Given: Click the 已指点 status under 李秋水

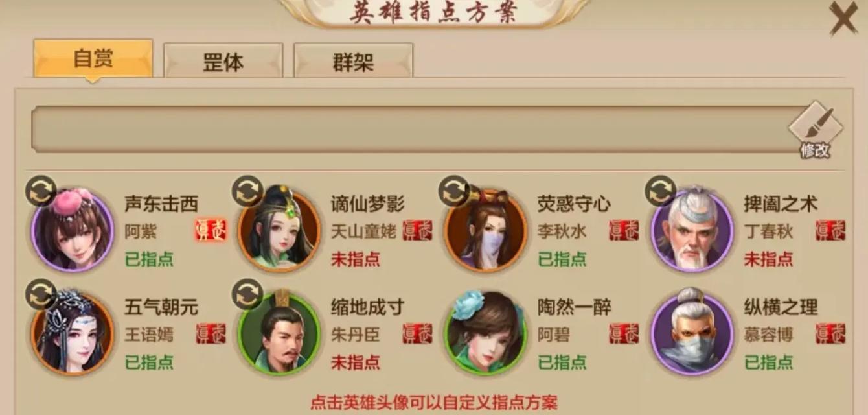Looking at the screenshot, I should tap(562, 259).
